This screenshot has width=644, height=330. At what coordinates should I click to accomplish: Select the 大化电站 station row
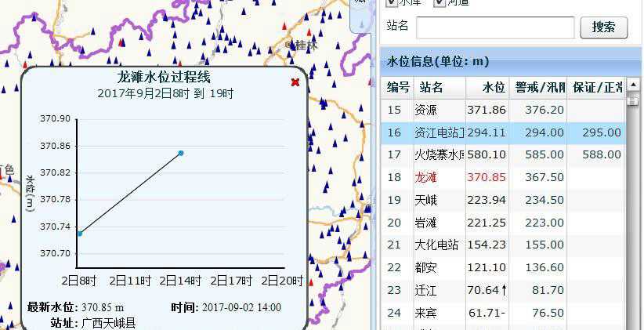click(x=503, y=245)
